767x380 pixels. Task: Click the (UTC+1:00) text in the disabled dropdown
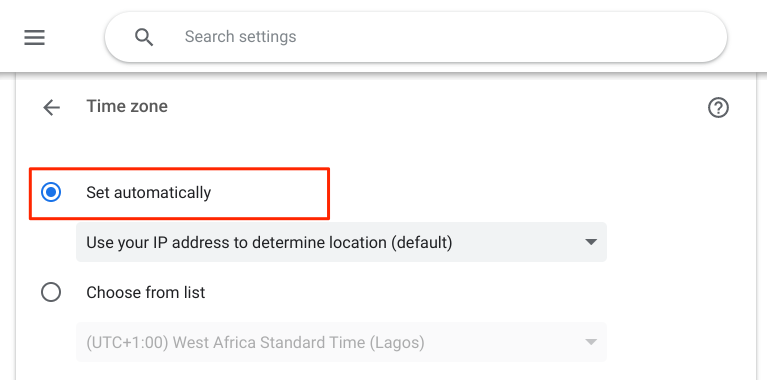pyautogui.click(x=128, y=342)
